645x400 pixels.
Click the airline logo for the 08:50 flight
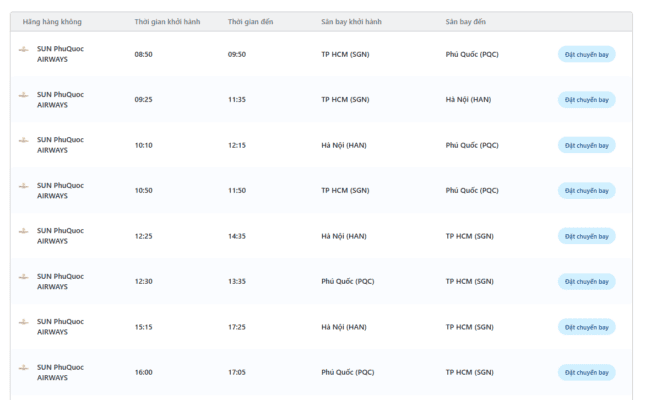pyautogui.click(x=23, y=49)
